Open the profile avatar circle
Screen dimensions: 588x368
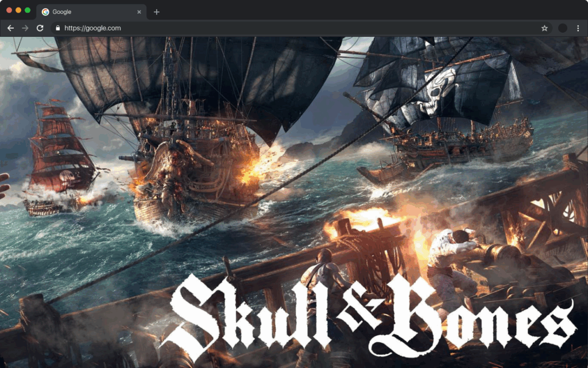tap(562, 28)
